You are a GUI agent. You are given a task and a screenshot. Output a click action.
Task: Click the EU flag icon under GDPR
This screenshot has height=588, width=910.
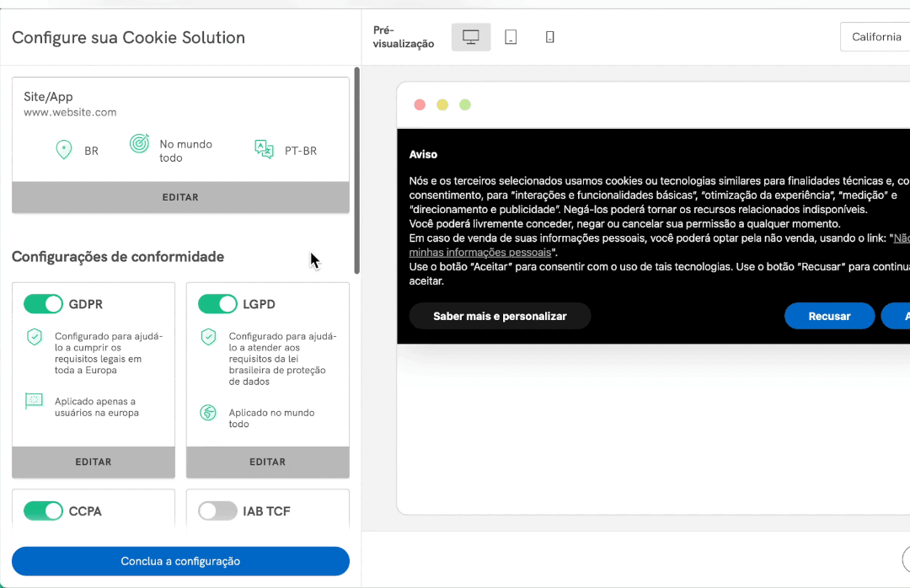(34, 401)
